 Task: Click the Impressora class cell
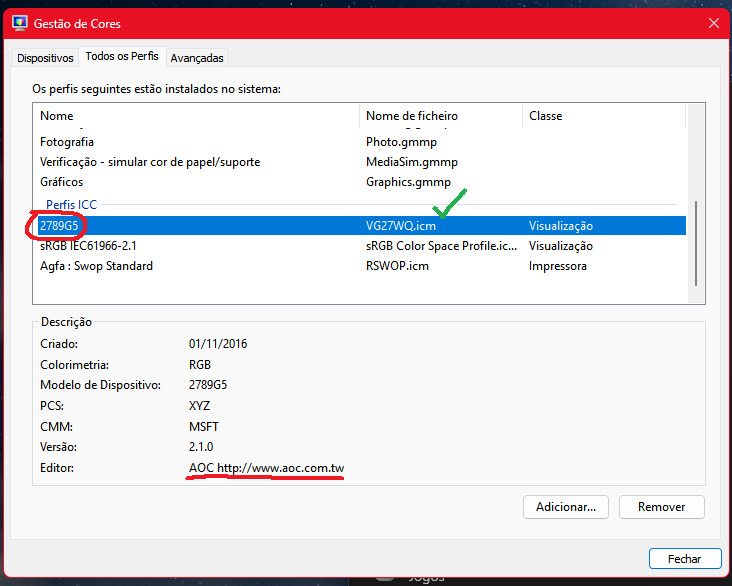(x=558, y=266)
